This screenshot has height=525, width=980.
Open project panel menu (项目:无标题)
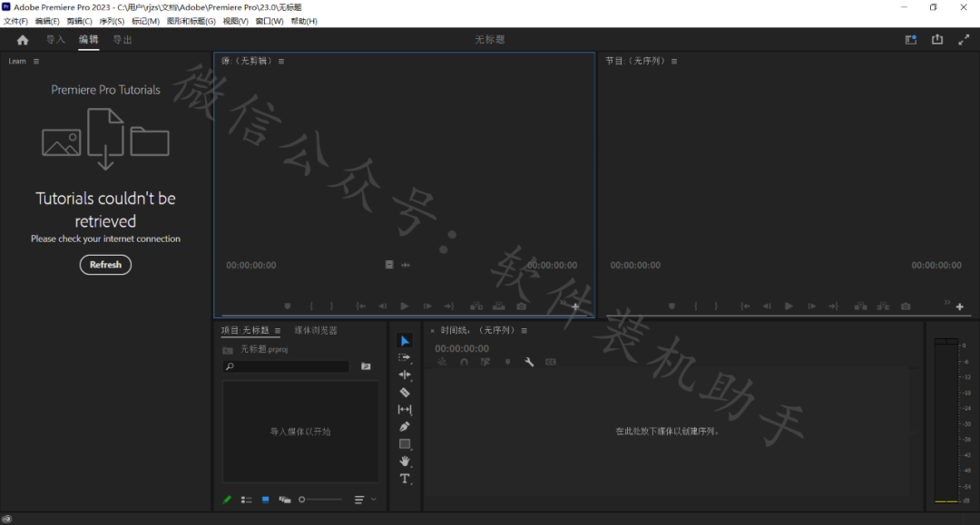(278, 331)
